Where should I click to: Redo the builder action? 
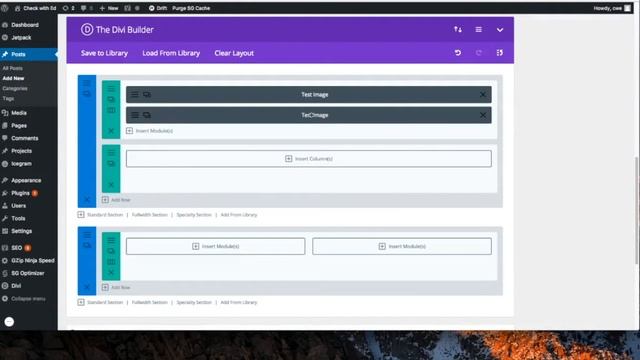coord(478,53)
